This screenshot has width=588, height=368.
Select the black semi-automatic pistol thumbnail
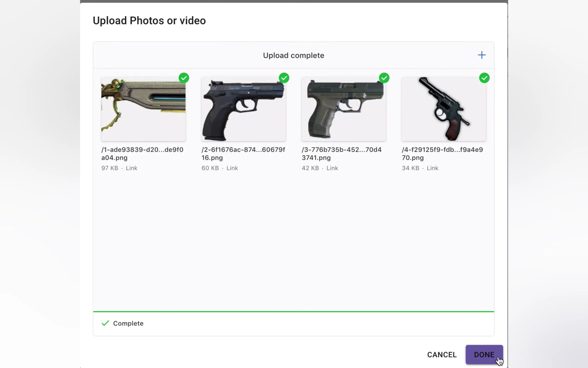coord(244,109)
